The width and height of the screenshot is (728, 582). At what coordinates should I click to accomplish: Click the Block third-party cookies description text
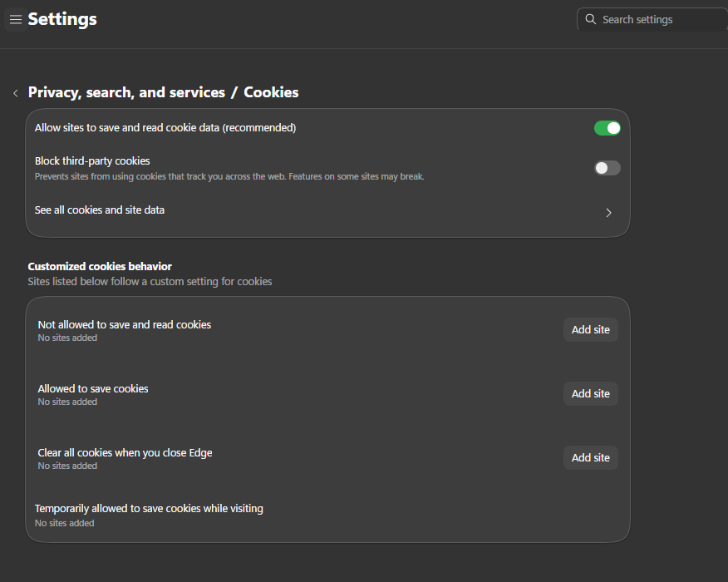click(229, 176)
